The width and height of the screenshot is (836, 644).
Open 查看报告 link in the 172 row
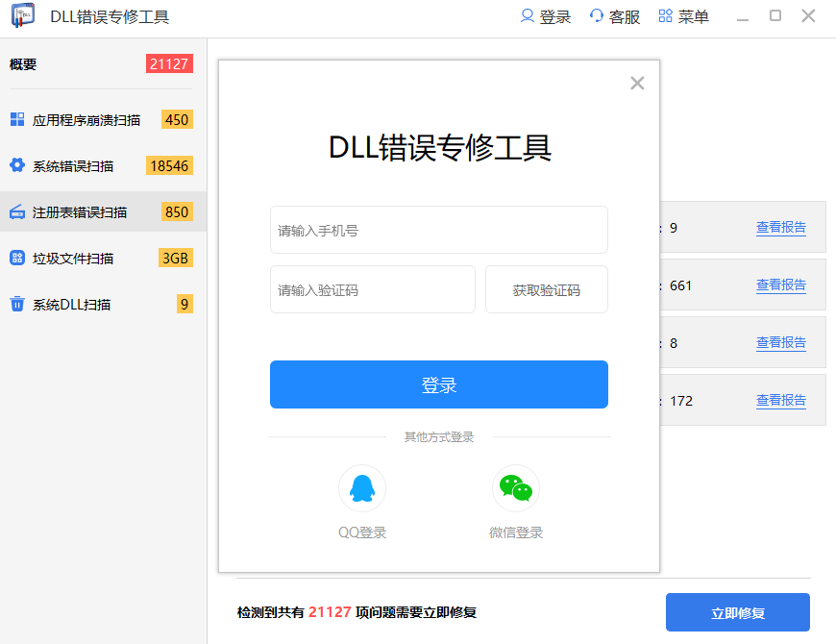781,401
